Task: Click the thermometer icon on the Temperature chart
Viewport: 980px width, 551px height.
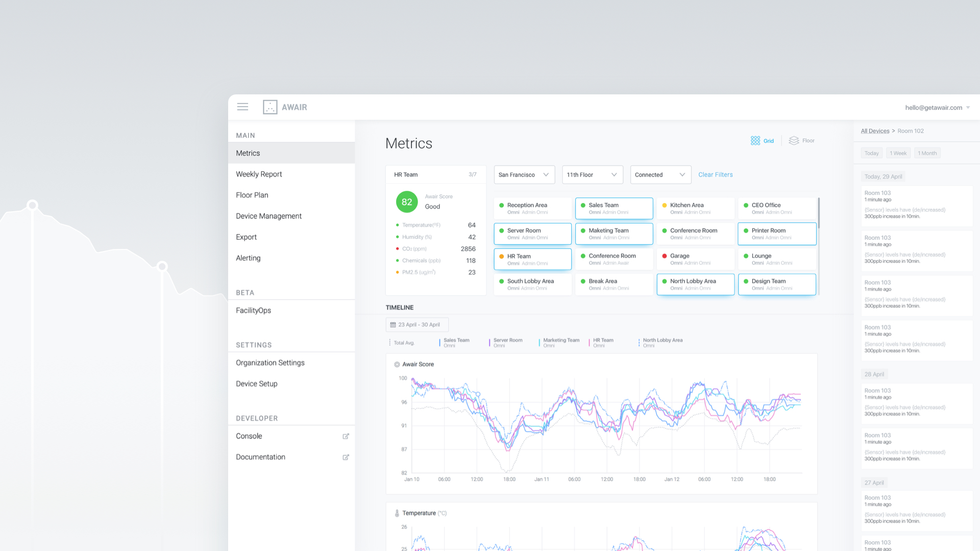Action: 398,513
